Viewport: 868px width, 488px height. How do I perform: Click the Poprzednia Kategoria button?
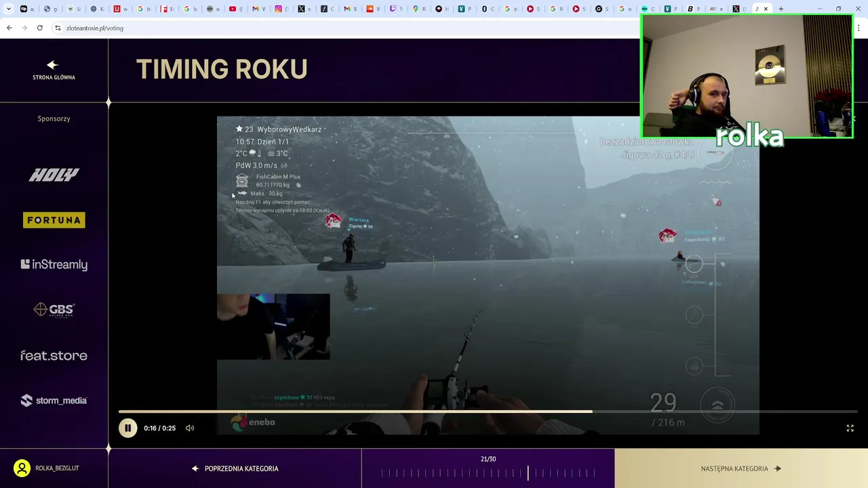click(x=235, y=468)
